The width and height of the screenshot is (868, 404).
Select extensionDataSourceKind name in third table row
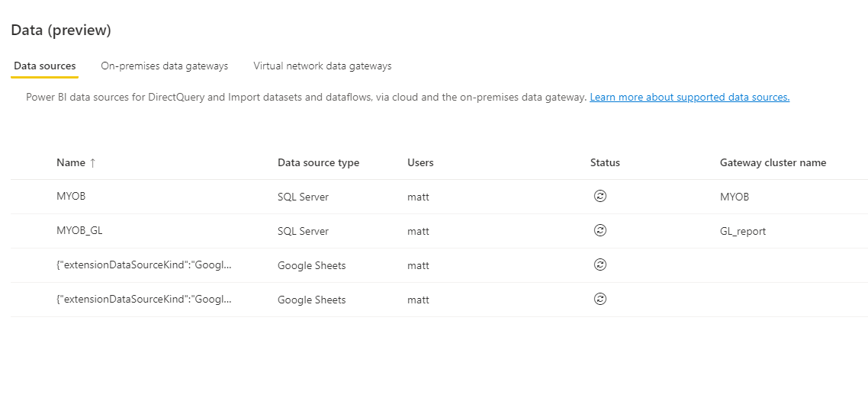click(144, 265)
